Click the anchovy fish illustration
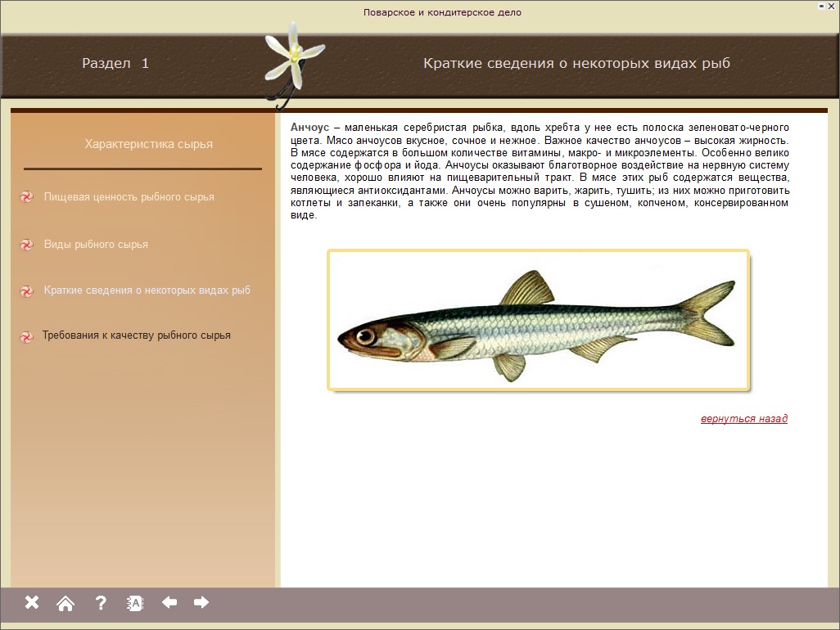This screenshot has height=630, width=840. (x=538, y=320)
